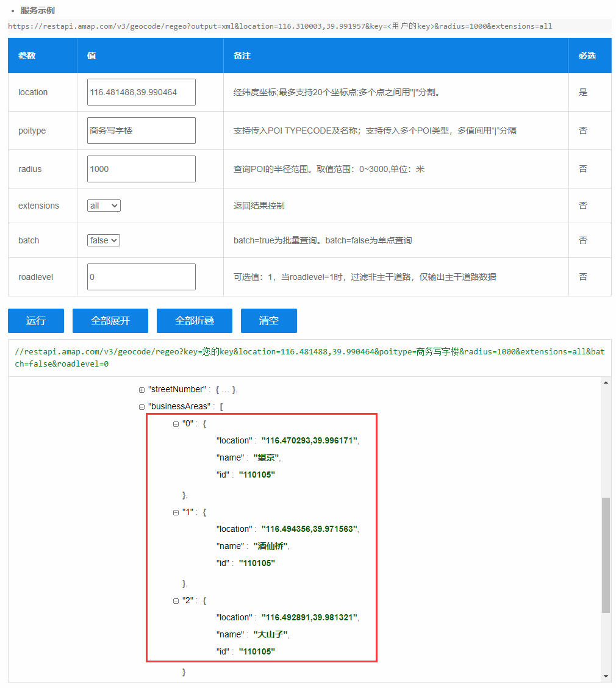The width and height of the screenshot is (616, 688).
Task: Click the 全部折叠 collapse all button
Action: click(x=194, y=320)
